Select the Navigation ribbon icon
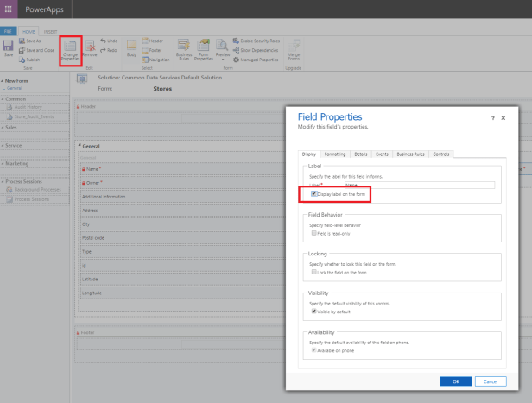The height and width of the screenshot is (403, 532). tap(145, 60)
